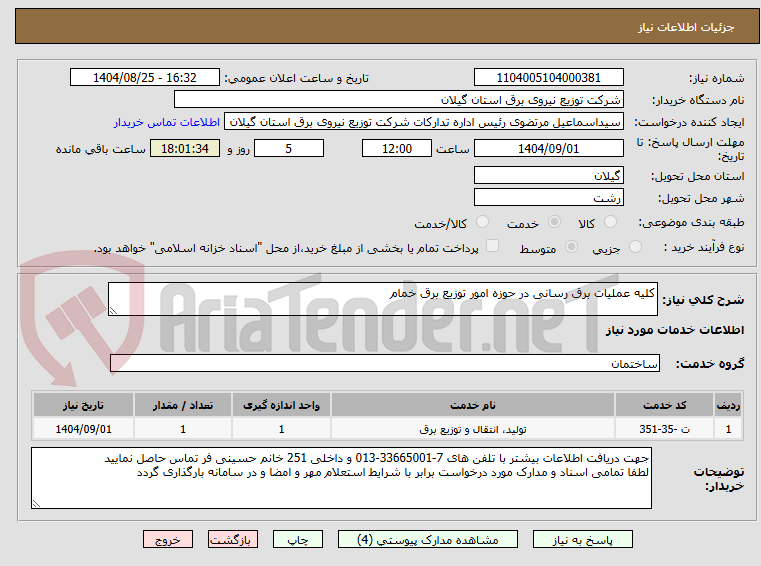Click the چاپ print button
Image resolution: width=761 pixels, height=566 pixels.
pyautogui.click(x=298, y=539)
